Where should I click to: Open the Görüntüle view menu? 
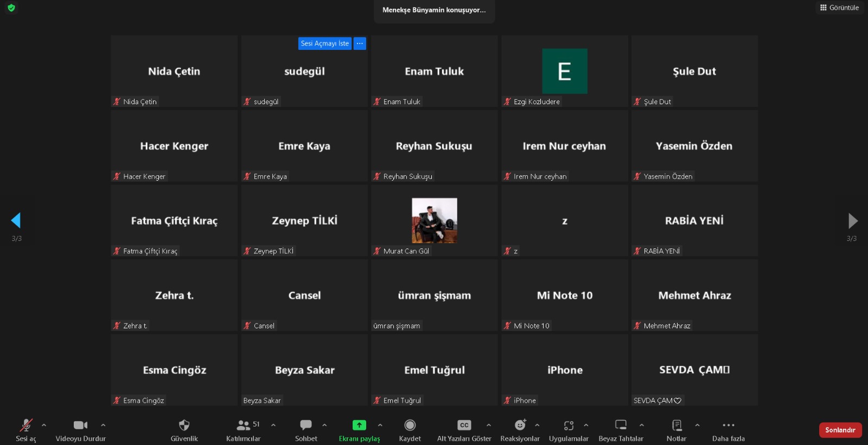pos(839,8)
